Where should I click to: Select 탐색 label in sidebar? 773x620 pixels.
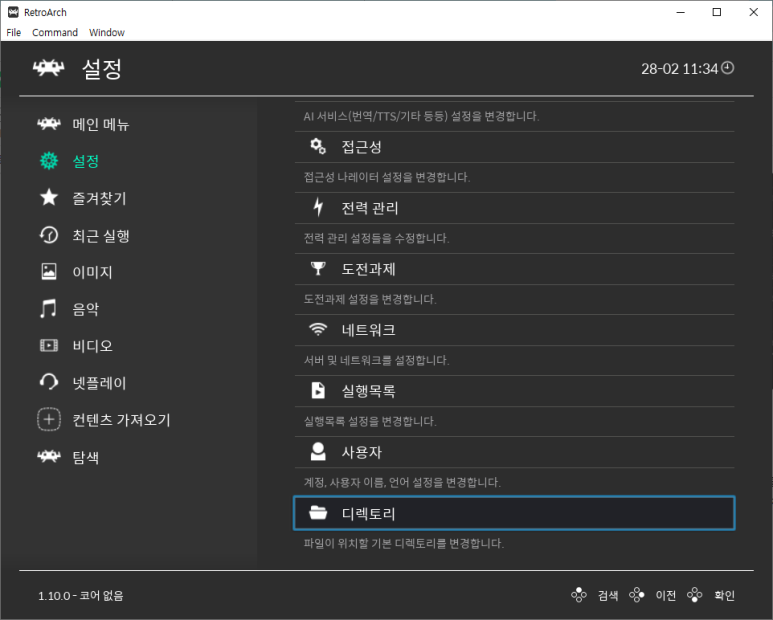(85, 457)
